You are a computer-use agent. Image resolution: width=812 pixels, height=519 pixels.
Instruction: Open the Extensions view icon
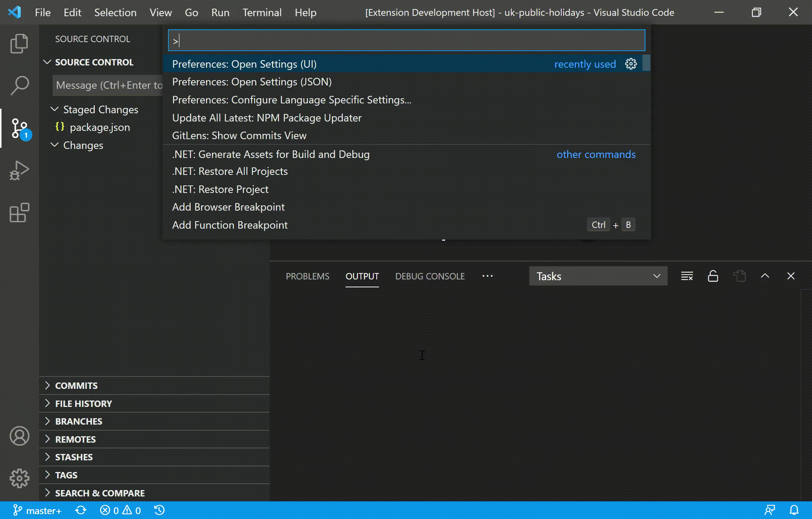[19, 213]
